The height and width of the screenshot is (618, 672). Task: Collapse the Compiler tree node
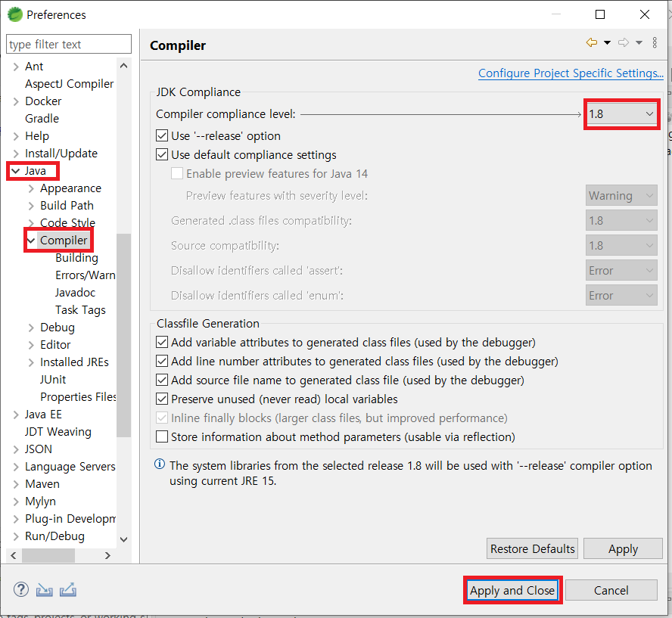31,241
